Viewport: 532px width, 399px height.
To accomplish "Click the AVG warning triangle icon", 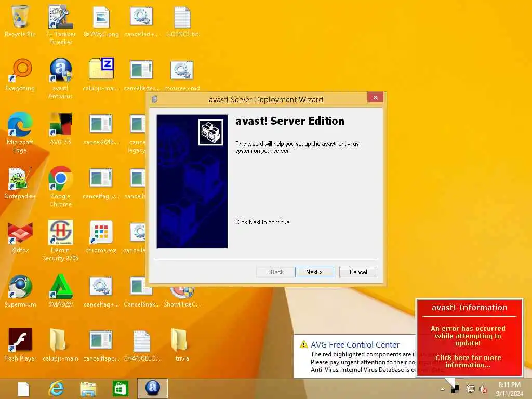I will point(303,345).
